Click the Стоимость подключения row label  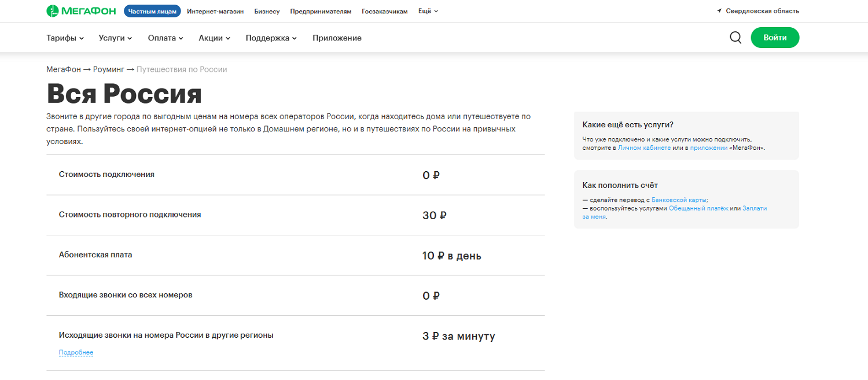[x=106, y=175]
